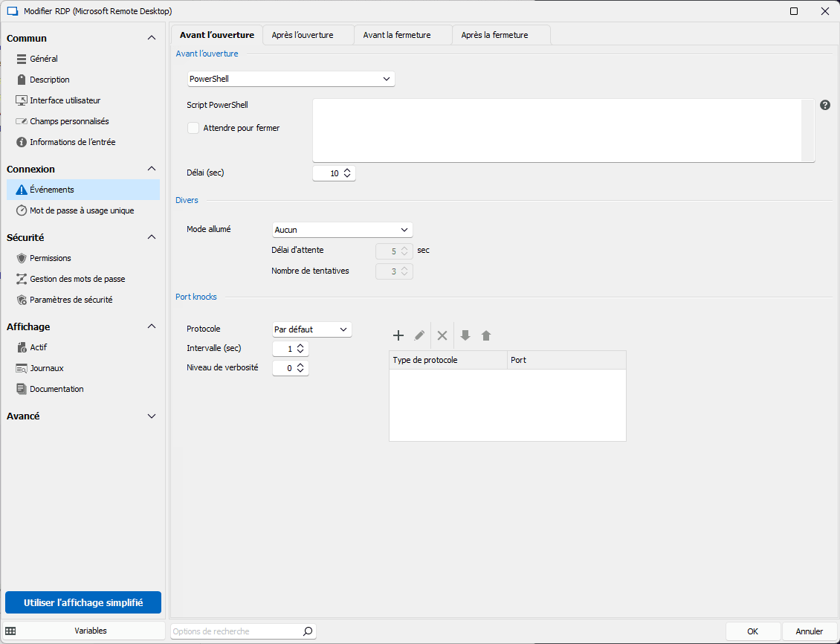
Task: Click the edit pencil icon in port knocks
Action: click(419, 335)
